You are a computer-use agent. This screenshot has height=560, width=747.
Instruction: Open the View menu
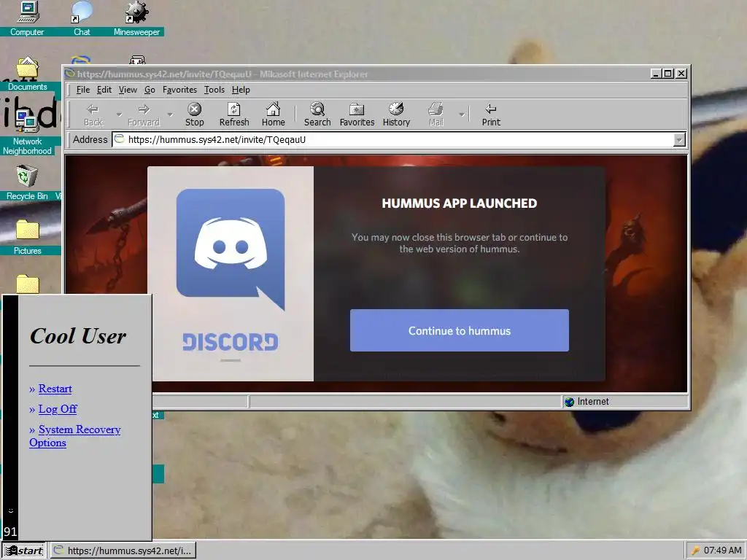128,90
